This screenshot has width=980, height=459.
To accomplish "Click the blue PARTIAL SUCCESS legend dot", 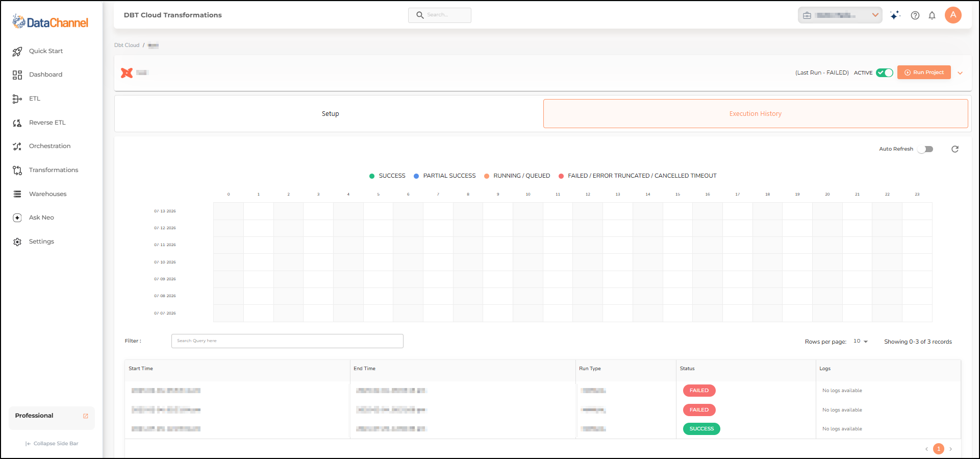I will 416,176.
